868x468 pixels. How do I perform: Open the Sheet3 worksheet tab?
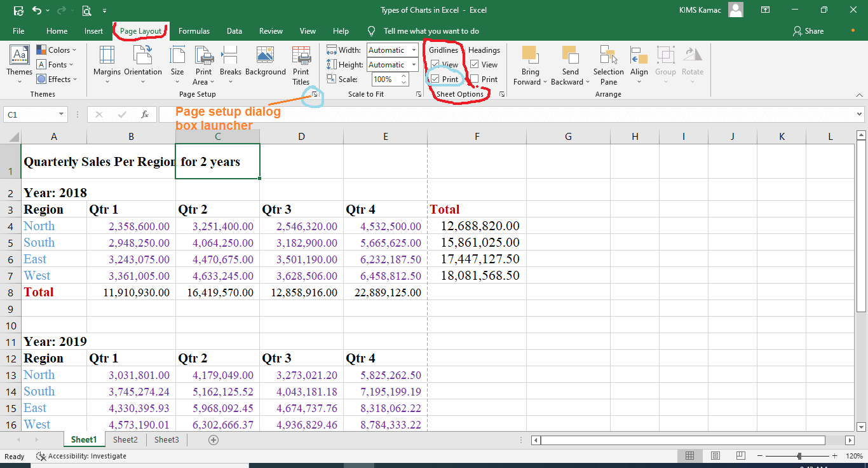coord(166,439)
